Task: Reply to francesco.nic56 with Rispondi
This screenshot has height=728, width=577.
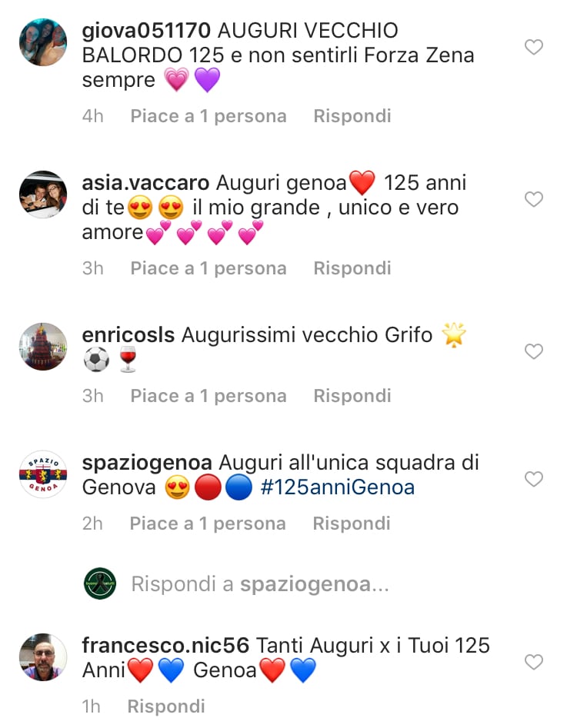Action: (x=166, y=706)
